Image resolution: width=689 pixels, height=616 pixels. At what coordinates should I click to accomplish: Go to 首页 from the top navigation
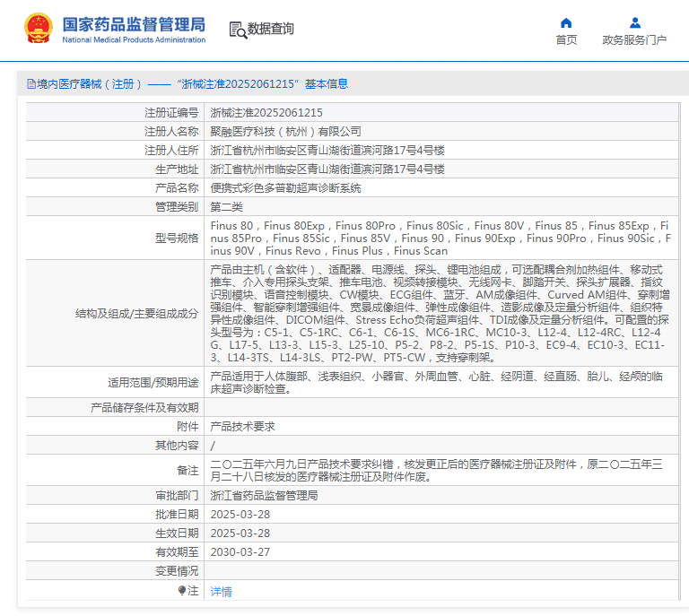pos(566,40)
